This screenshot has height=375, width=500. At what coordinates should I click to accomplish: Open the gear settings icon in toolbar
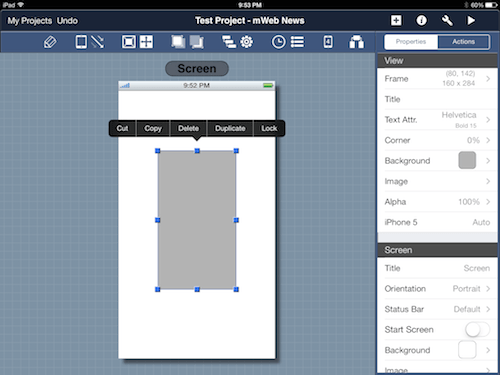click(x=247, y=42)
